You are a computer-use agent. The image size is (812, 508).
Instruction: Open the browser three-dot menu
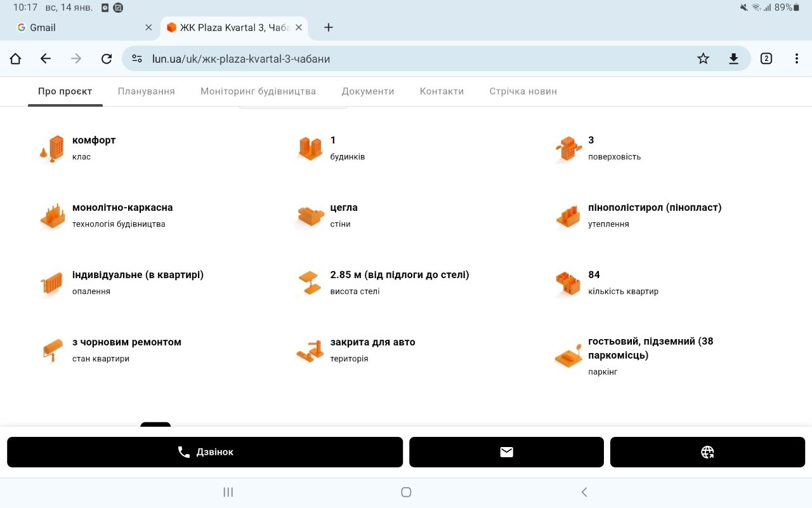(796, 59)
